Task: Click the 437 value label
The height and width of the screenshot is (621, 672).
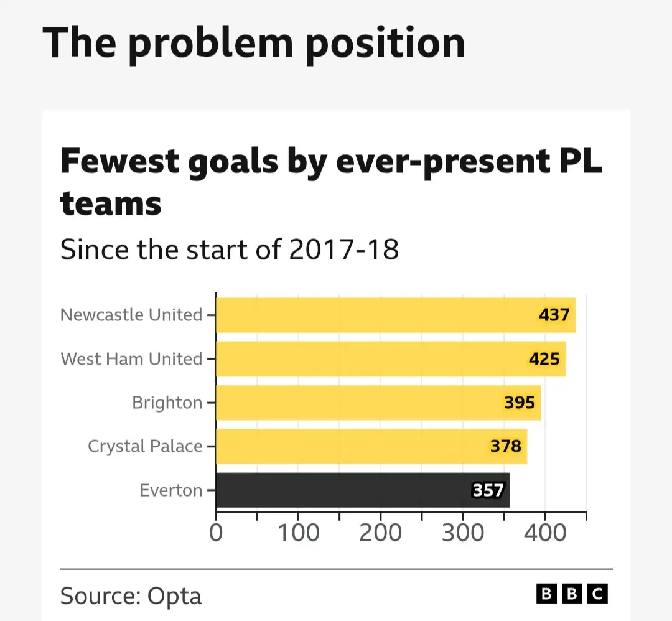Action: (x=554, y=315)
